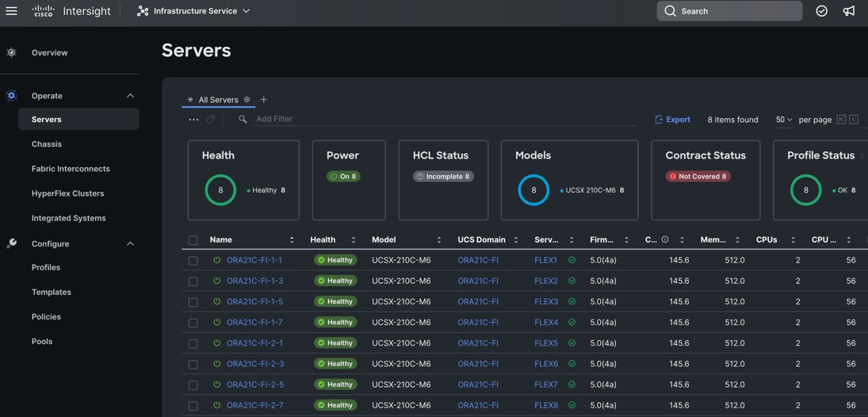Go to first page pagination icon
Screen dimensions: 868x417
click(x=841, y=120)
